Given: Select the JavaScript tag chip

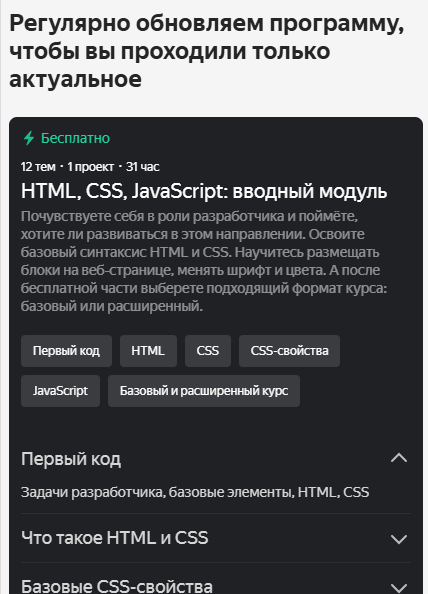Looking at the screenshot, I should [60, 391].
